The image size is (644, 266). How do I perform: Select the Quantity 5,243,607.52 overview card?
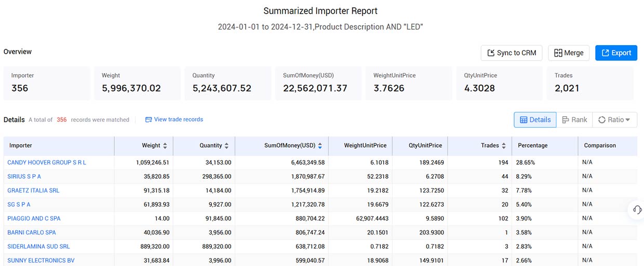(x=228, y=83)
